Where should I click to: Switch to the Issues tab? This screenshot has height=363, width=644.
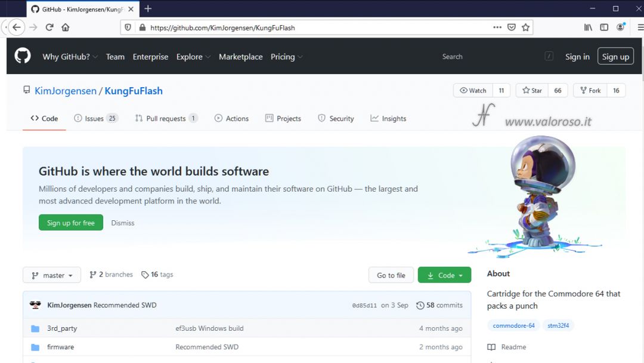[x=96, y=118]
